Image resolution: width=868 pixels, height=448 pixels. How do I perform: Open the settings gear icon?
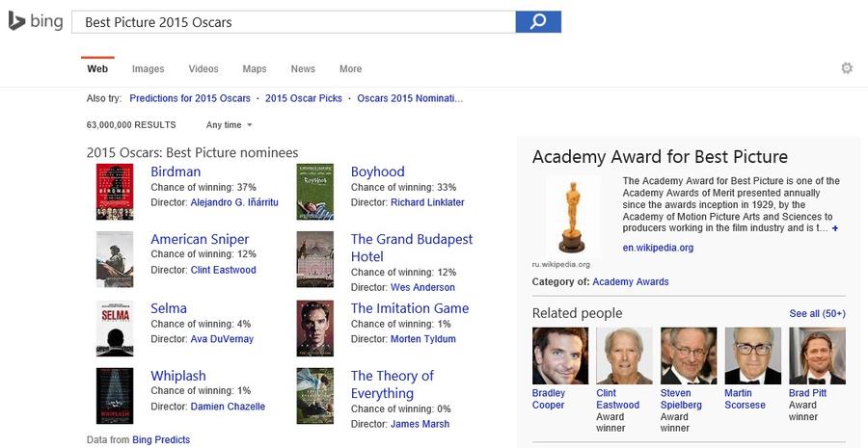[x=847, y=68]
